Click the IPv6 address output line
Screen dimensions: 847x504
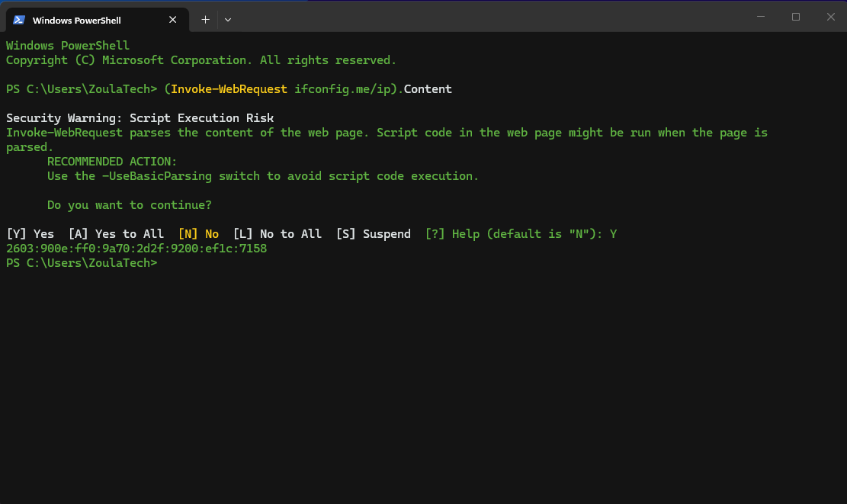(136, 249)
